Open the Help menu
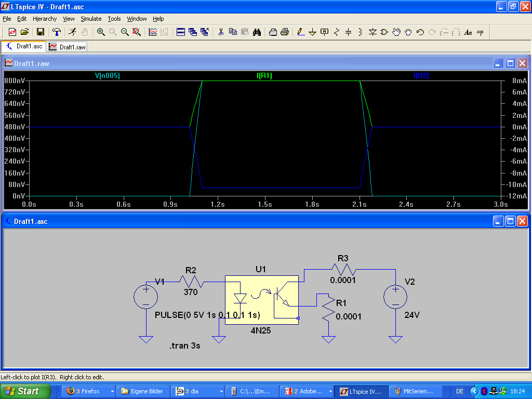Viewport: 532px width, 399px height. 158,19
